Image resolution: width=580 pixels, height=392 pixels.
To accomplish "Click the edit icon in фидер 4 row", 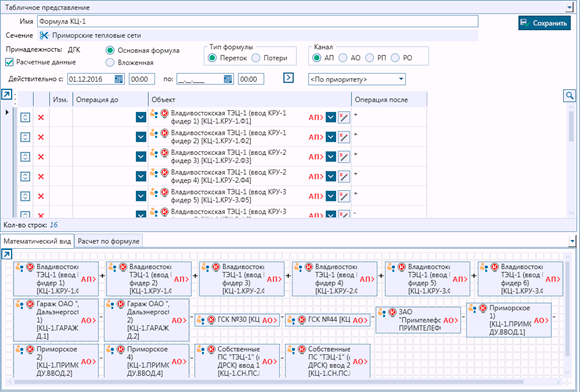I will pos(344,176).
